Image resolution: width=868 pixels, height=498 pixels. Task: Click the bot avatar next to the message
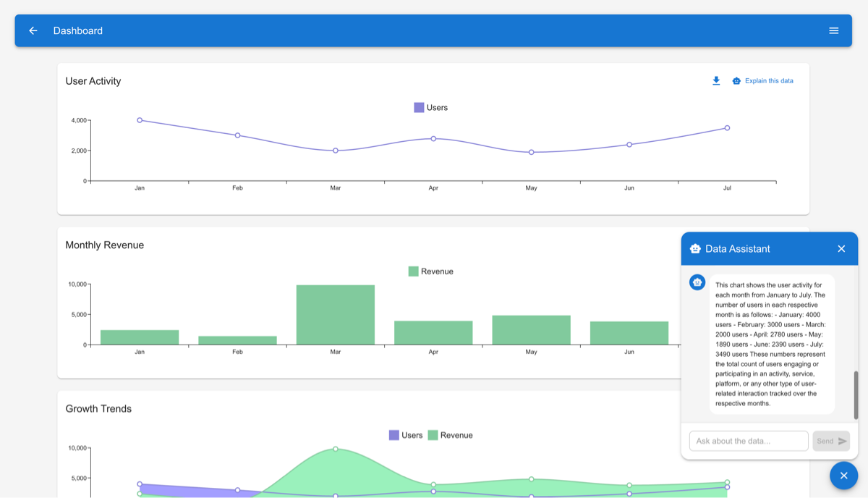697,282
